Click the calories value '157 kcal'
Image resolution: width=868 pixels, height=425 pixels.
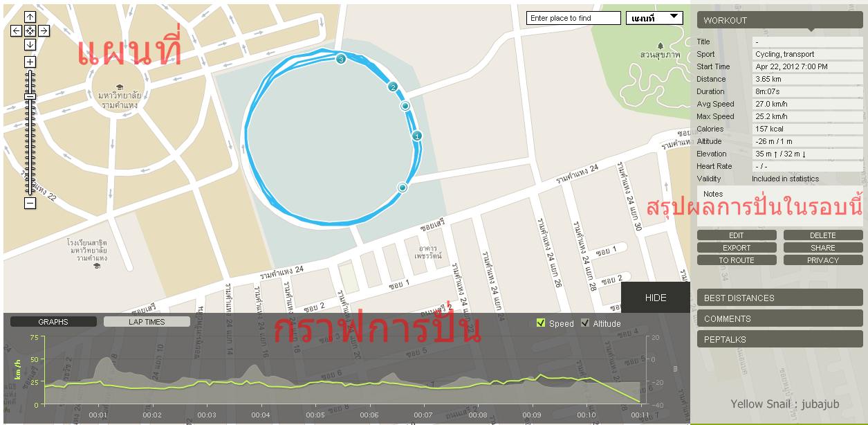tap(808, 129)
